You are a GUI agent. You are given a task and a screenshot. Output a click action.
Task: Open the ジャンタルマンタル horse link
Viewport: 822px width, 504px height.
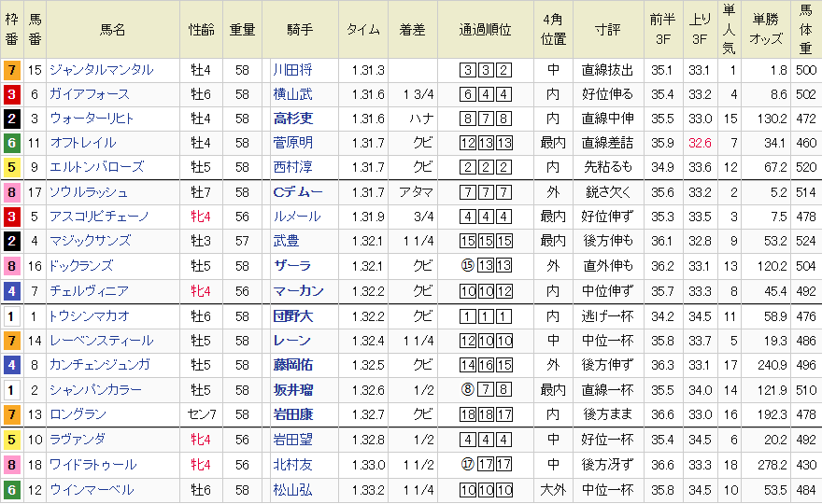[x=101, y=70]
